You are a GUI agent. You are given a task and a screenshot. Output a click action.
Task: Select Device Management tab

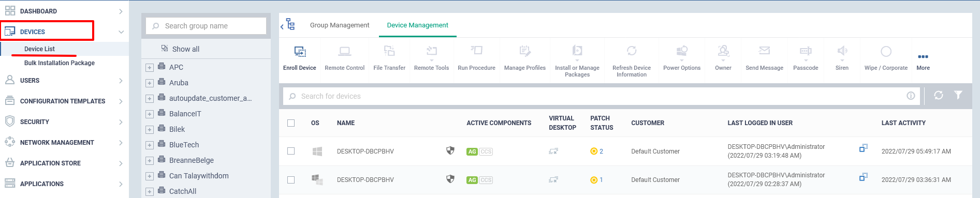417,25
